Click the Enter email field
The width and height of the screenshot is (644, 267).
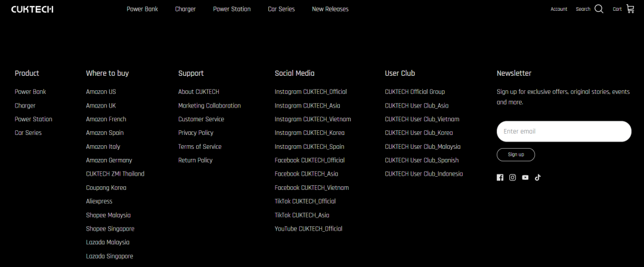pyautogui.click(x=563, y=131)
